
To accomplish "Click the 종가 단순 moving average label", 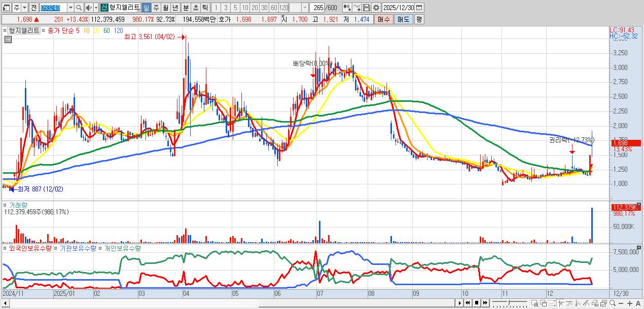I will [x=61, y=30].
